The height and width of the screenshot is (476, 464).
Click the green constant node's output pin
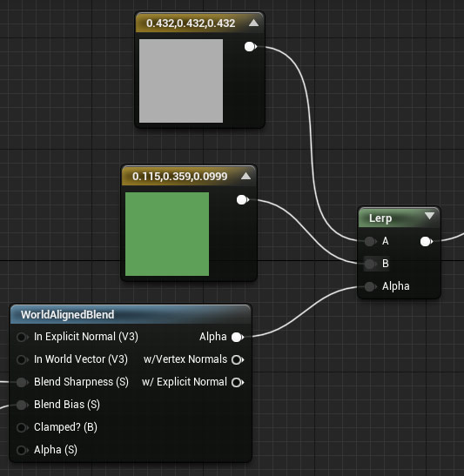tap(242, 200)
